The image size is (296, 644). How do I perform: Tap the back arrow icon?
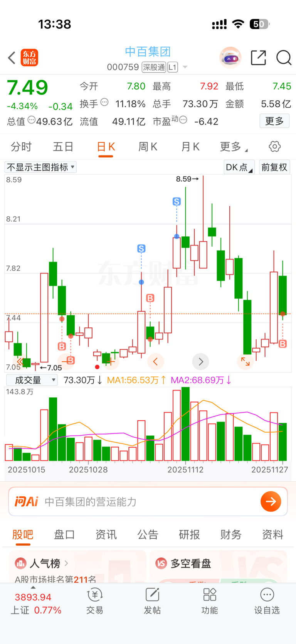point(12,58)
